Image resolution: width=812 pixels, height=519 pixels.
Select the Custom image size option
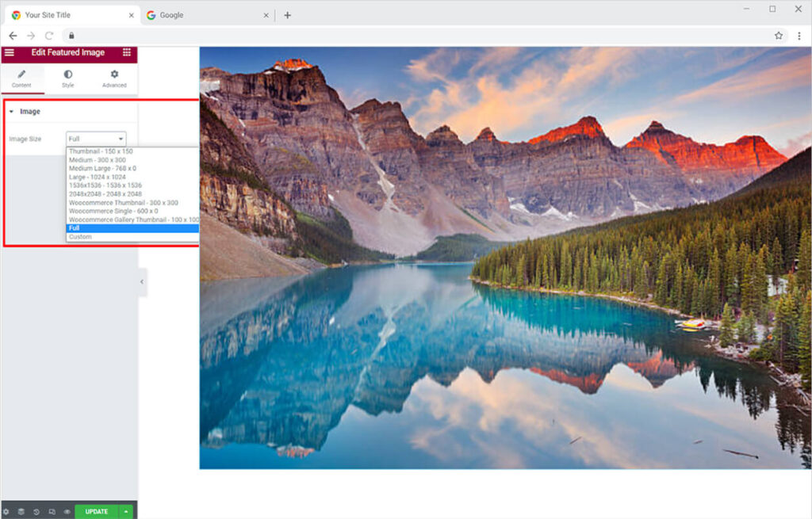pyautogui.click(x=80, y=237)
